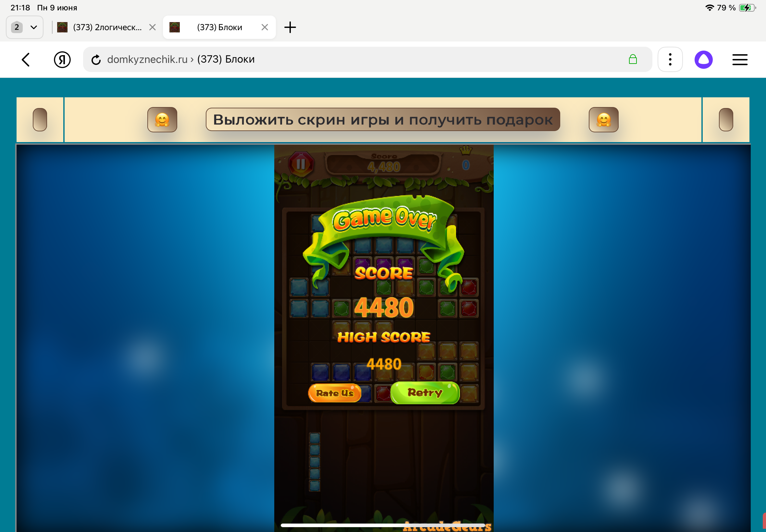This screenshot has width=766, height=532.
Task: Tap the orange Rate Us button
Action: click(335, 393)
